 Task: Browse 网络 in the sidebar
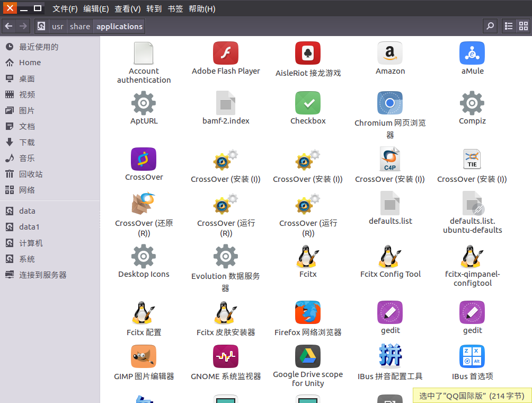click(x=50, y=190)
